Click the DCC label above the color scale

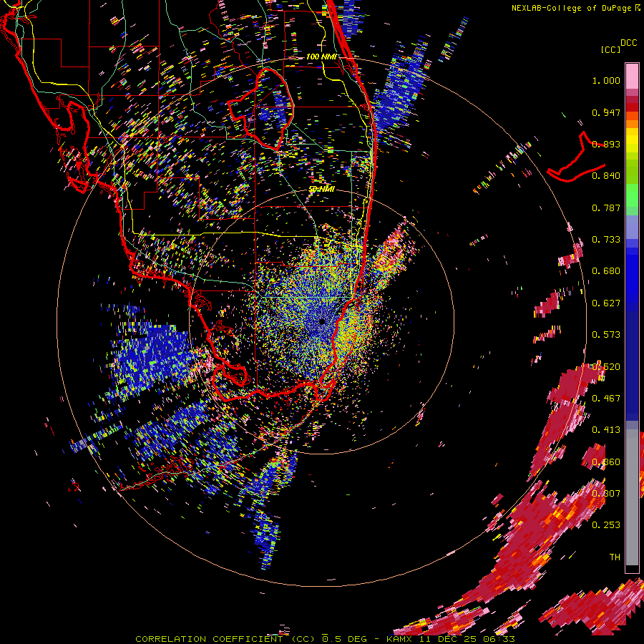(628, 43)
